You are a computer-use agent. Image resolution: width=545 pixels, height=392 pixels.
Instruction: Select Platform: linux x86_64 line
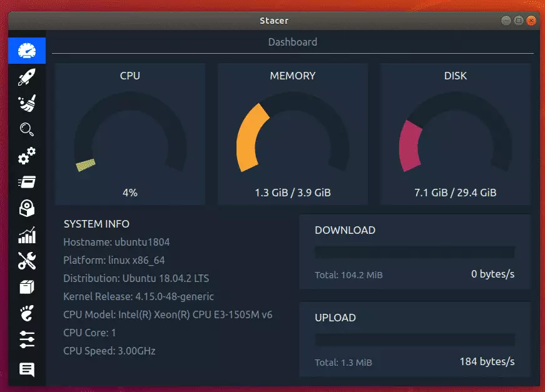(x=114, y=260)
